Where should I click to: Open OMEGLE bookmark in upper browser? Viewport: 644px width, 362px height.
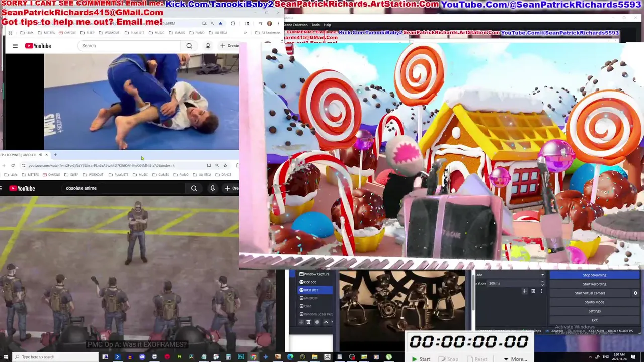(x=67, y=33)
